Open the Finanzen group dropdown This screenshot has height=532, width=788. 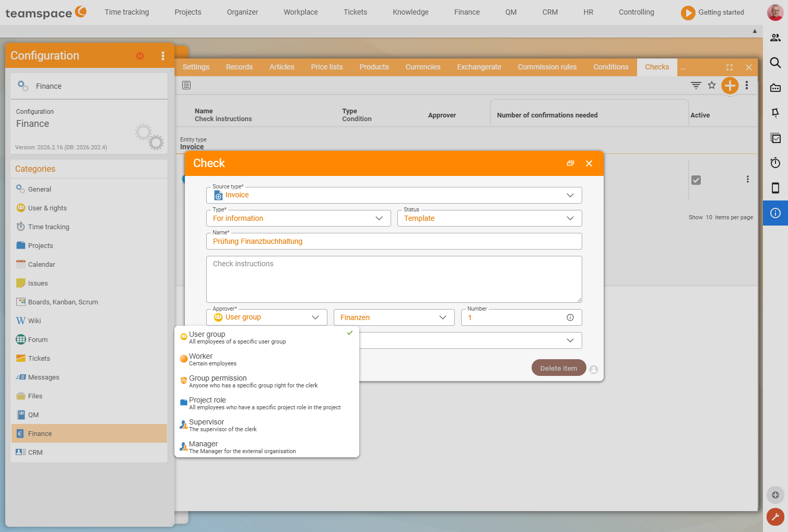pos(394,317)
